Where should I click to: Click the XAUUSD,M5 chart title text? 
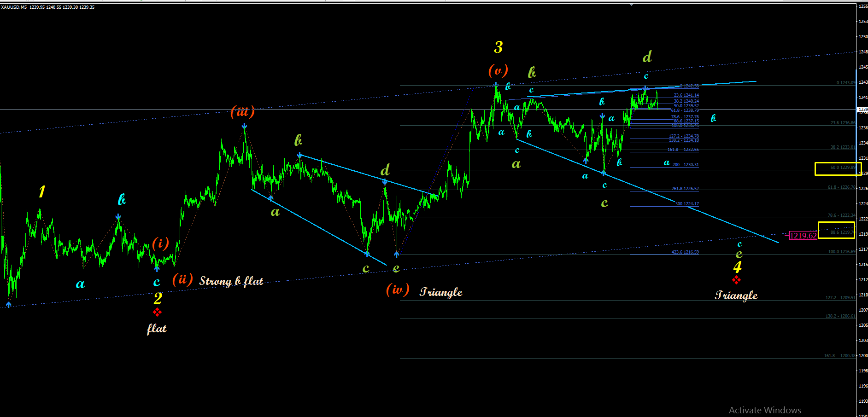tap(14, 7)
